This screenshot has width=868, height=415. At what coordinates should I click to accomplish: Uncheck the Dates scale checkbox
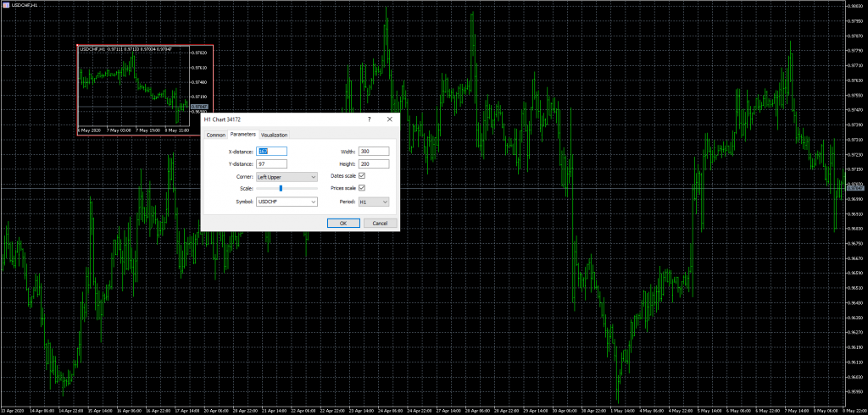(x=362, y=175)
